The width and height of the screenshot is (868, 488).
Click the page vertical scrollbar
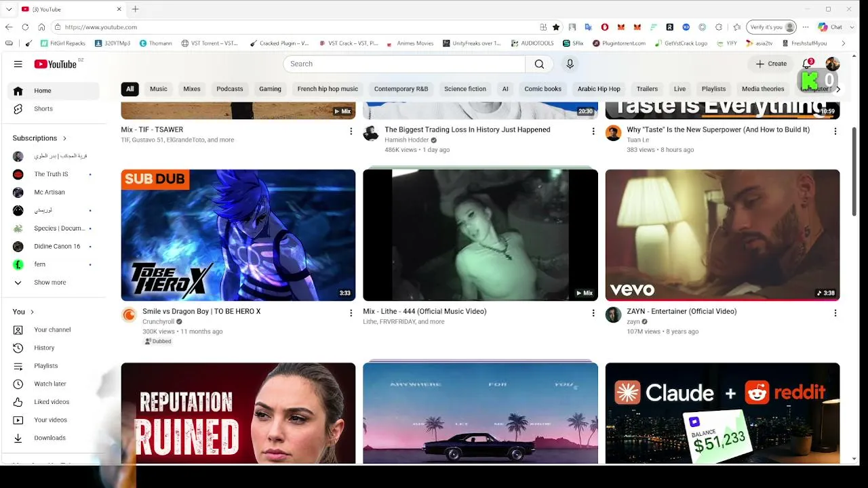point(854,171)
